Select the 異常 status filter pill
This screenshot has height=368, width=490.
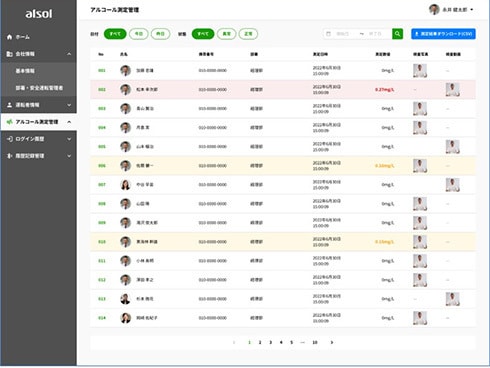pos(227,34)
